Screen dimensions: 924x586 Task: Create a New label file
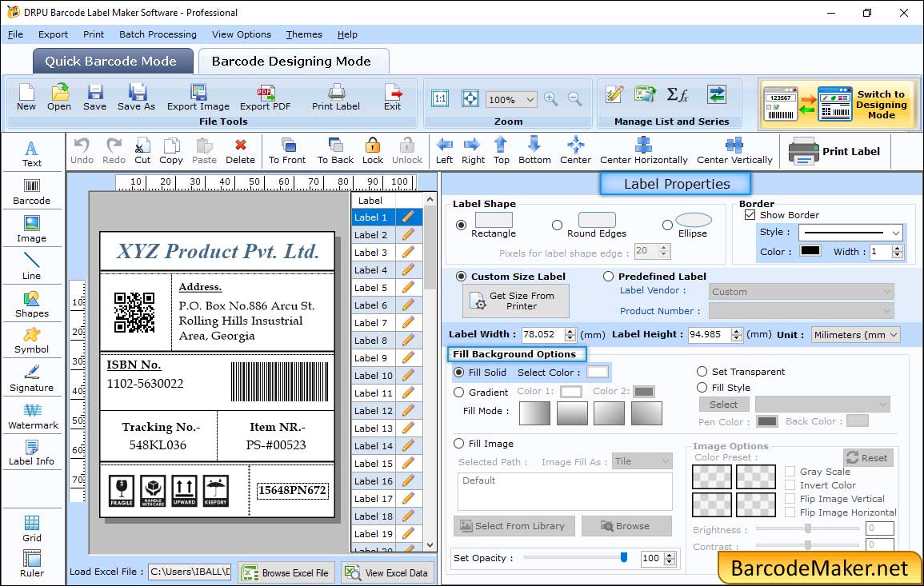[x=26, y=98]
